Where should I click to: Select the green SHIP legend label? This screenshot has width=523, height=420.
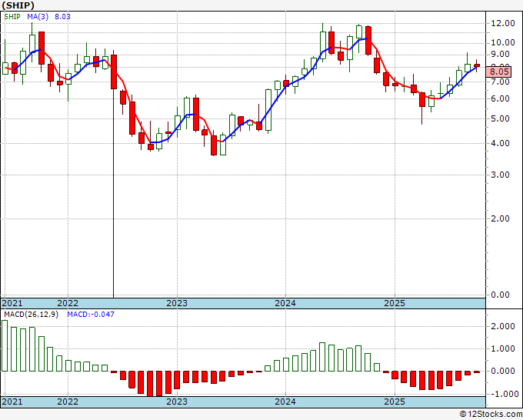[x=12, y=17]
